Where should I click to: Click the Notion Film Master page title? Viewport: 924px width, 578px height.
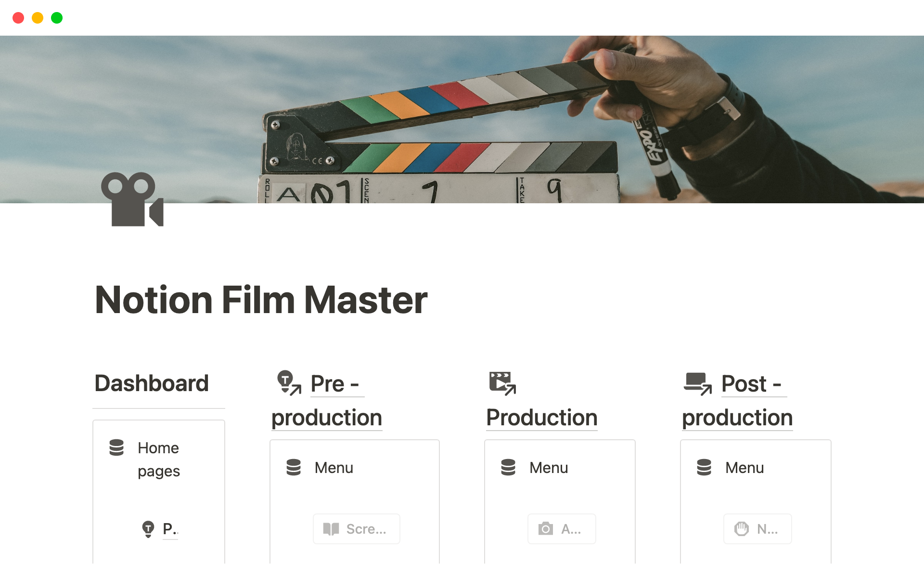click(x=261, y=300)
